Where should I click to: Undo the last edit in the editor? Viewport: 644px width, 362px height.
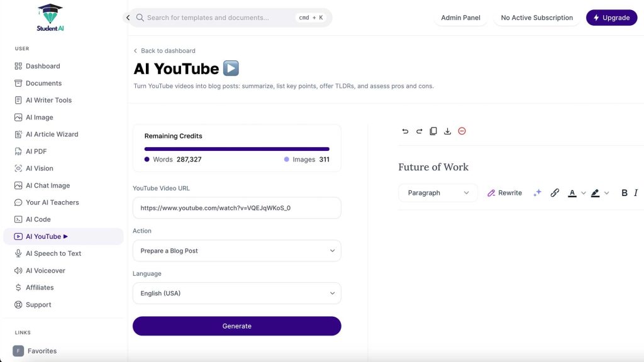(x=406, y=131)
